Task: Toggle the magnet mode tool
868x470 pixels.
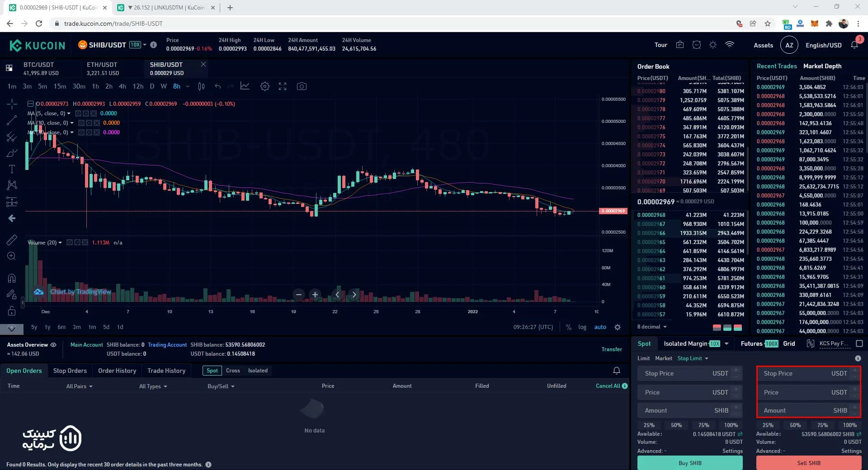Action: 12,278
